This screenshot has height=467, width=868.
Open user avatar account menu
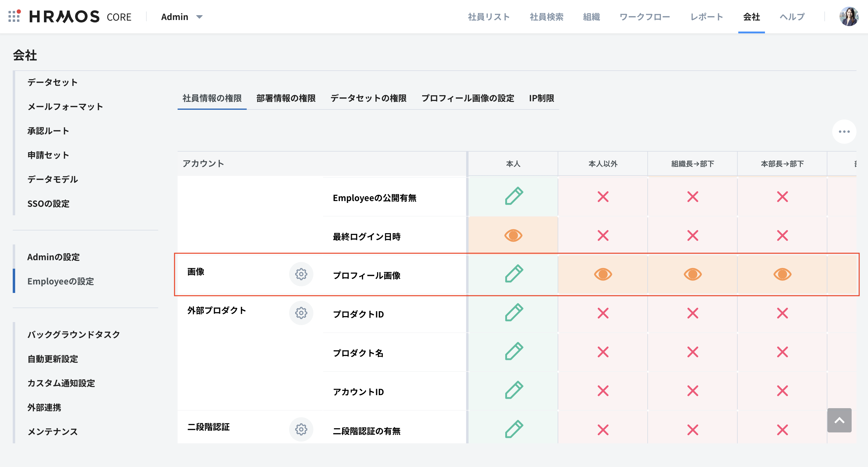tap(849, 16)
